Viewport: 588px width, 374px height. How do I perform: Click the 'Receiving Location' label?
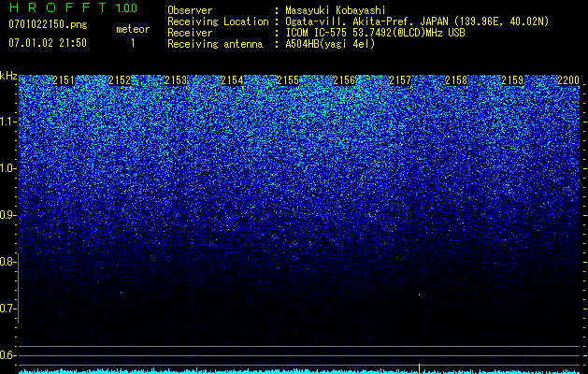pyautogui.click(x=218, y=22)
